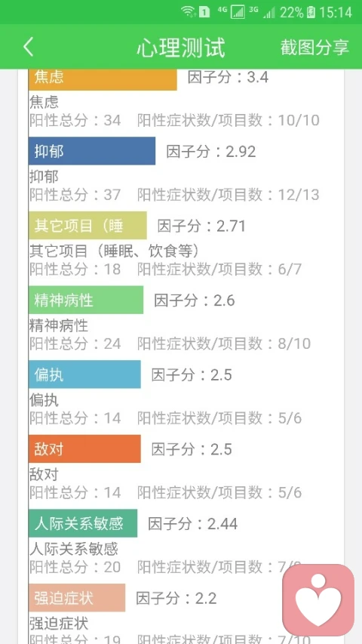Tap the yellow-green 其它项目 bar
This screenshot has height=644, width=362.
coord(87,226)
